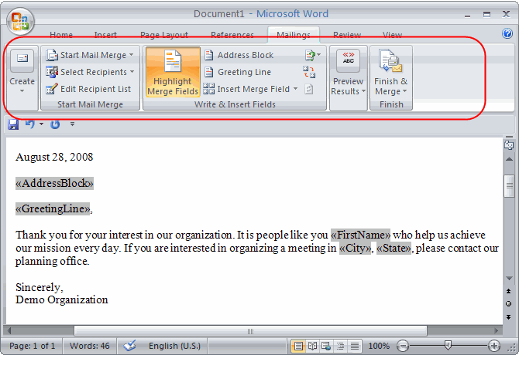Click the «GreetingLine» merge field

53,209
